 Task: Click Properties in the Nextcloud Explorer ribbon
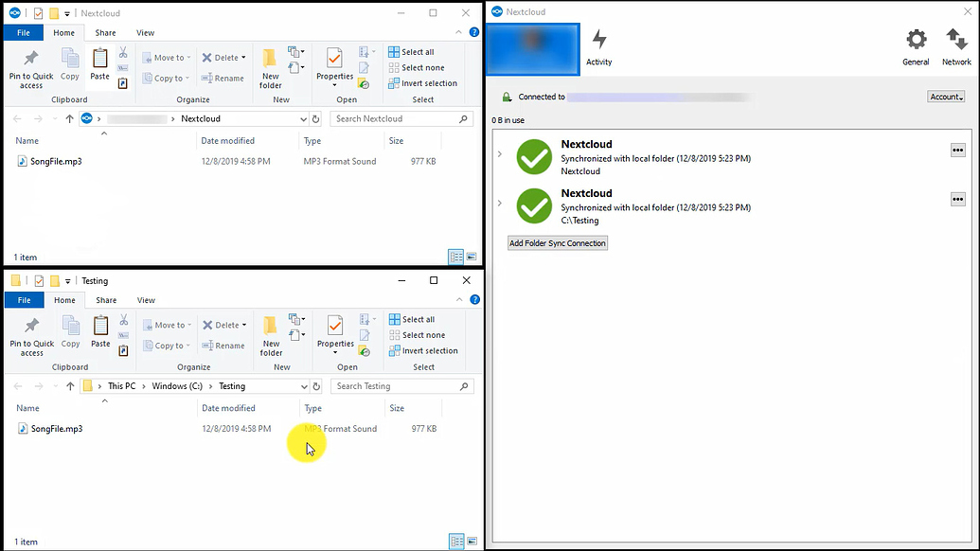click(334, 69)
